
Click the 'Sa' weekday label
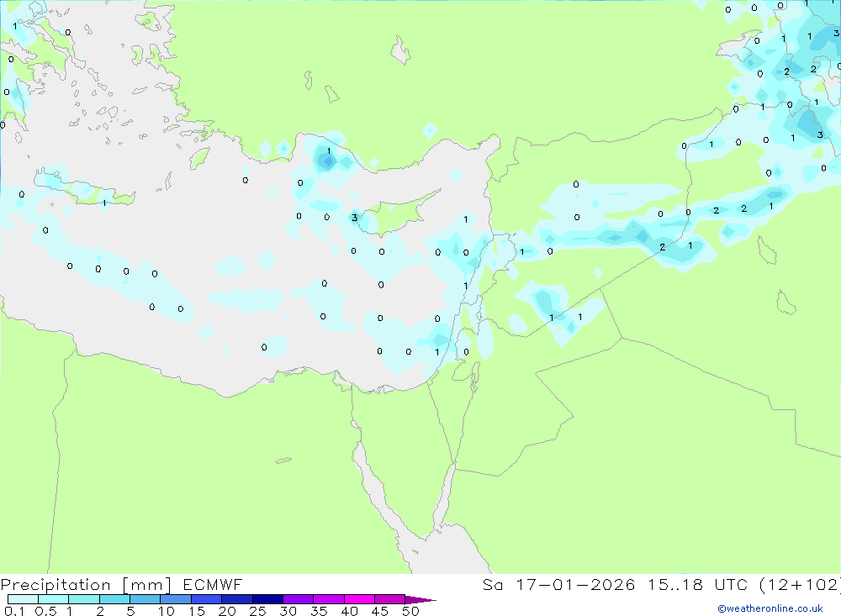click(492, 584)
